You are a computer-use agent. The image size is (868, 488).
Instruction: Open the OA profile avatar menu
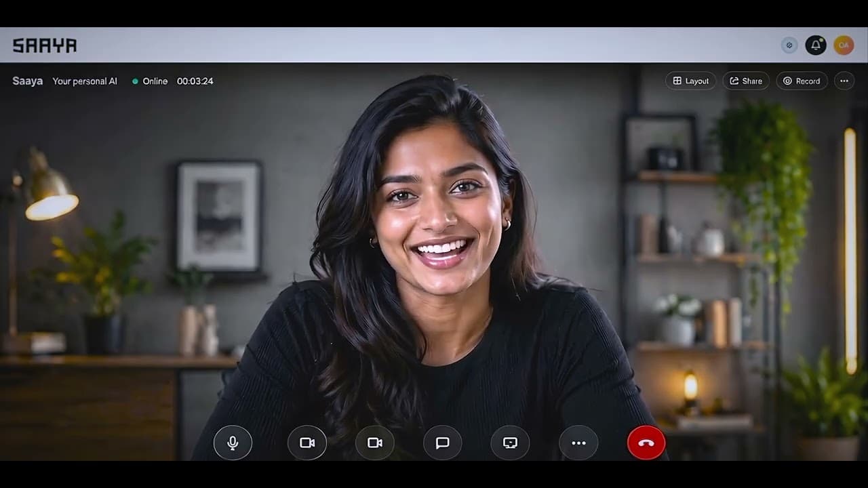pos(844,45)
